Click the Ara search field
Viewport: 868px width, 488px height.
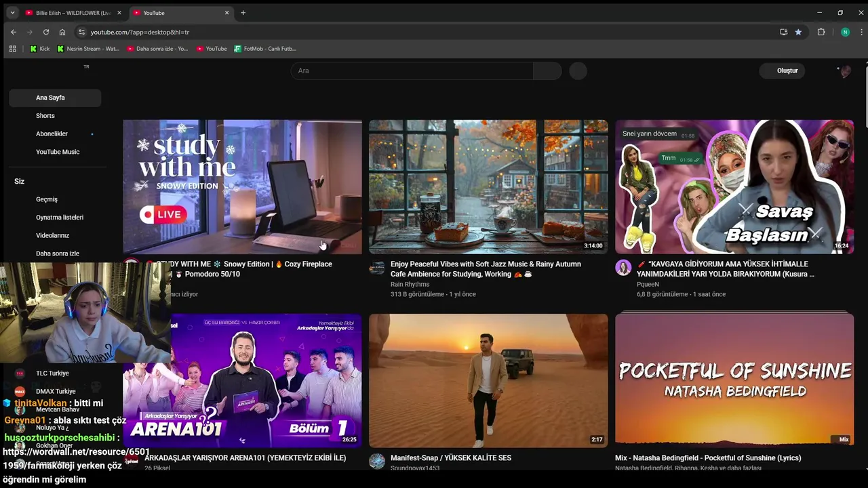tap(412, 70)
